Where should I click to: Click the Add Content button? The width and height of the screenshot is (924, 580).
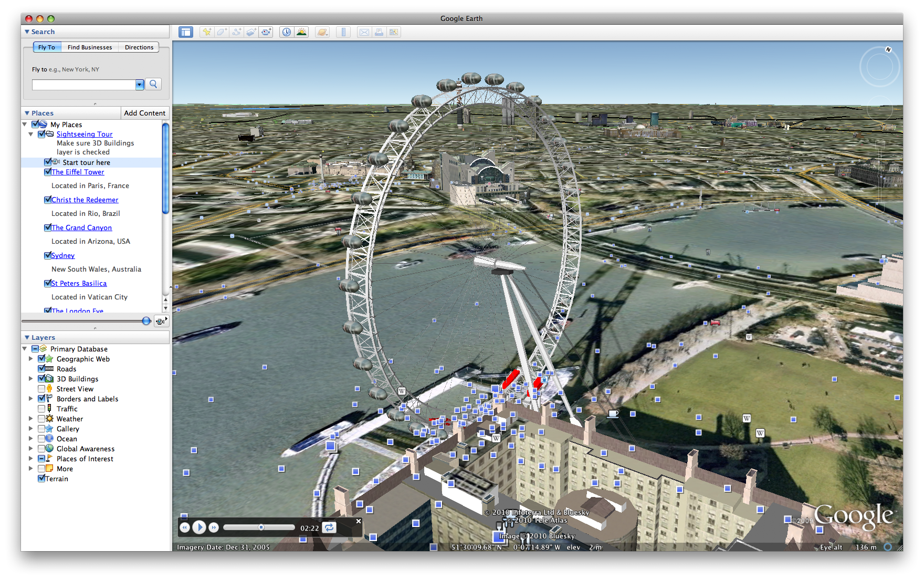click(145, 113)
